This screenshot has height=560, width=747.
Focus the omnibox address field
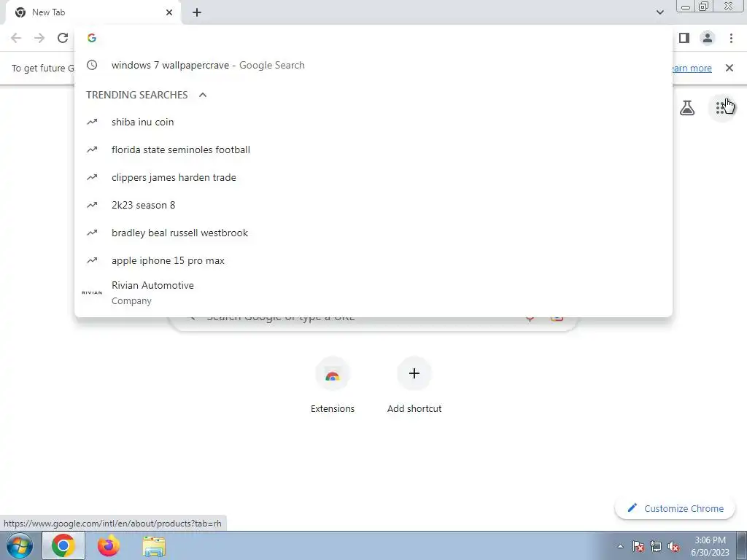373,38
